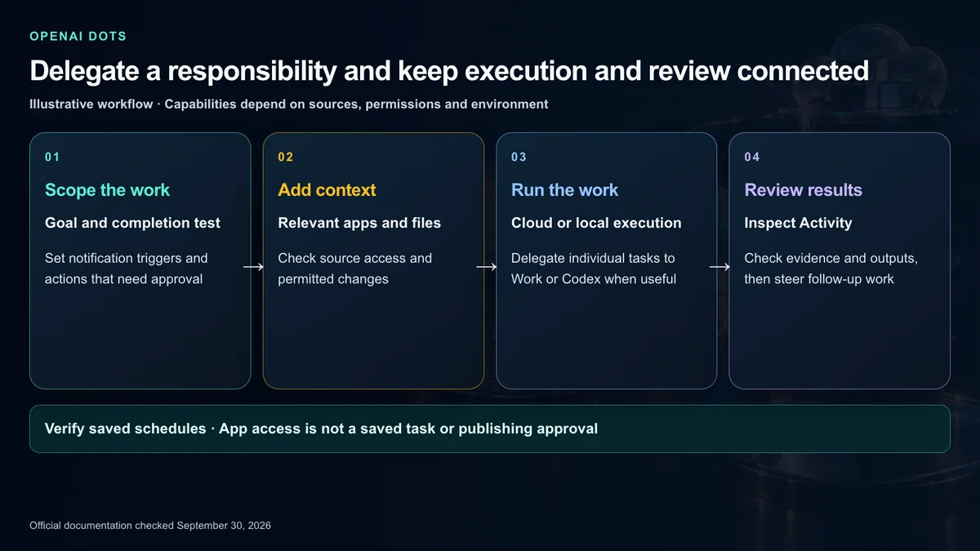Select the Run the work heading
980x551 pixels.
click(x=564, y=190)
